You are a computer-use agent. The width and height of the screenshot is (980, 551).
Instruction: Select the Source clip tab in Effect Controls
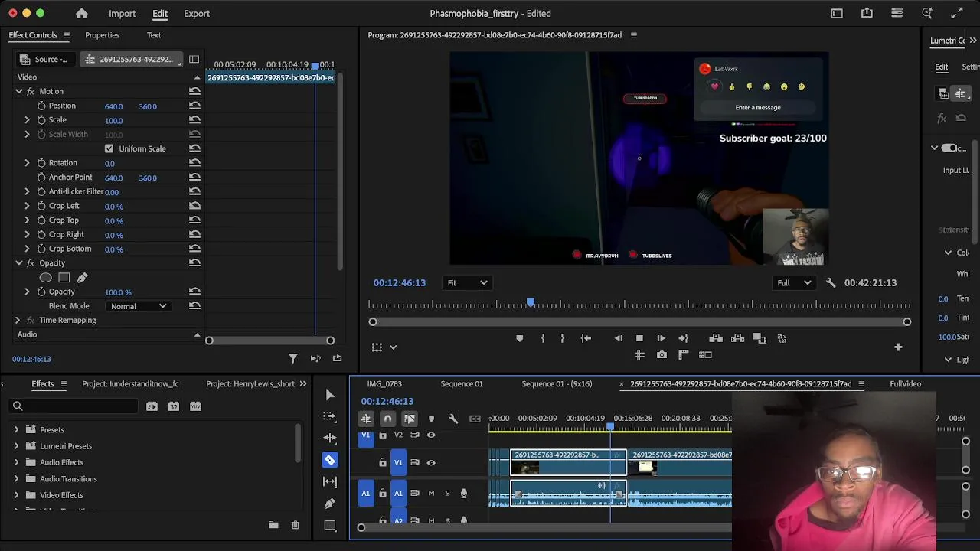click(x=45, y=60)
